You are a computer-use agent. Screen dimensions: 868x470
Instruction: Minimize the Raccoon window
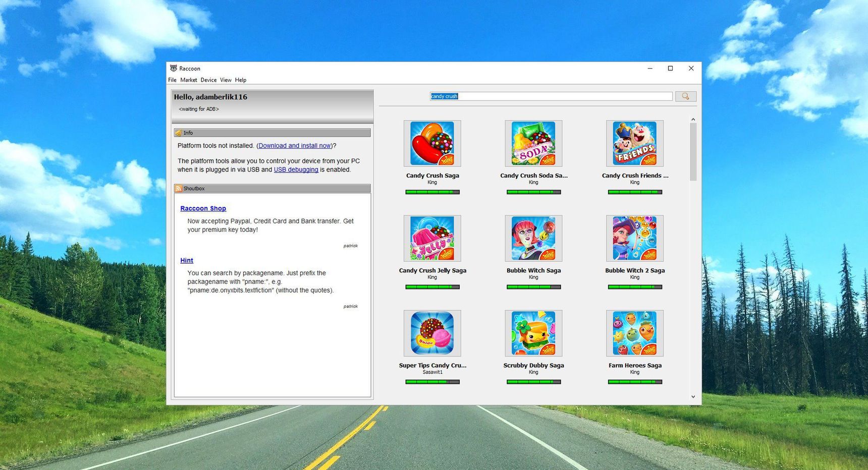click(650, 68)
